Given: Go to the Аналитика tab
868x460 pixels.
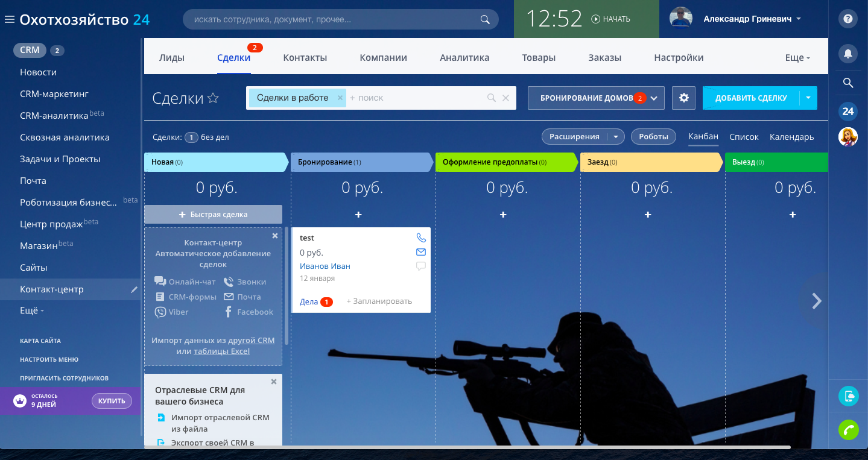Looking at the screenshot, I should [464, 58].
